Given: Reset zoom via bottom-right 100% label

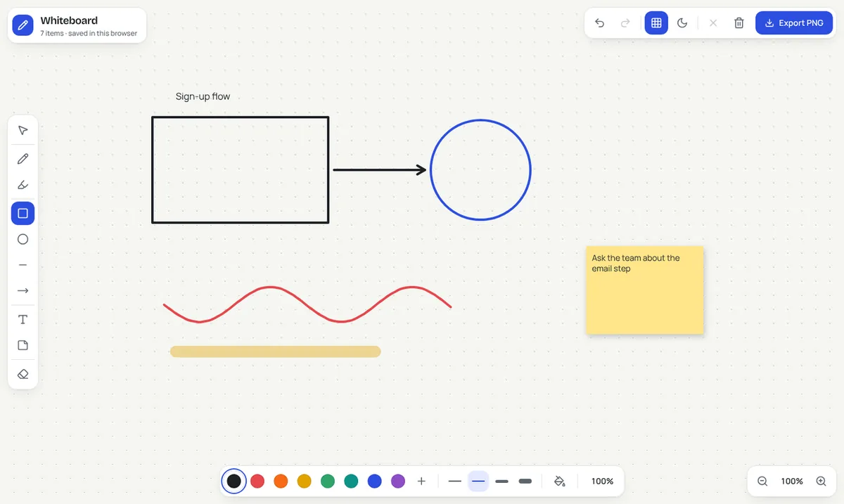Looking at the screenshot, I should click(792, 482).
